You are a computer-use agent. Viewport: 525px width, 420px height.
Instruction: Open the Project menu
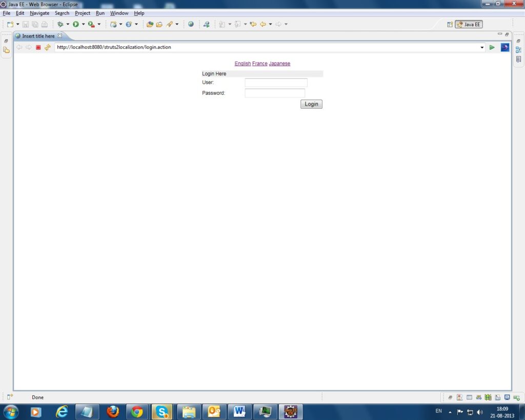pyautogui.click(x=83, y=13)
